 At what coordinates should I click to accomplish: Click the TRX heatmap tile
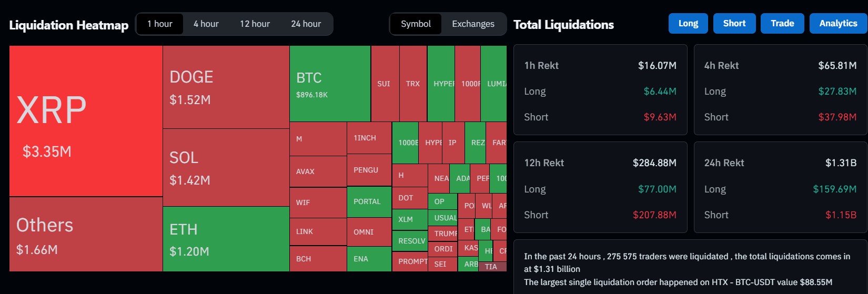tap(413, 84)
